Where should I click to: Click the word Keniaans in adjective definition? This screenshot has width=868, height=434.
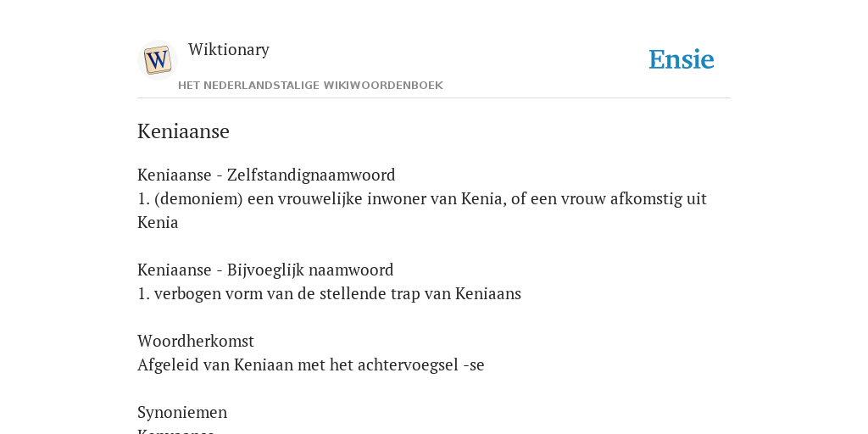coord(488,294)
